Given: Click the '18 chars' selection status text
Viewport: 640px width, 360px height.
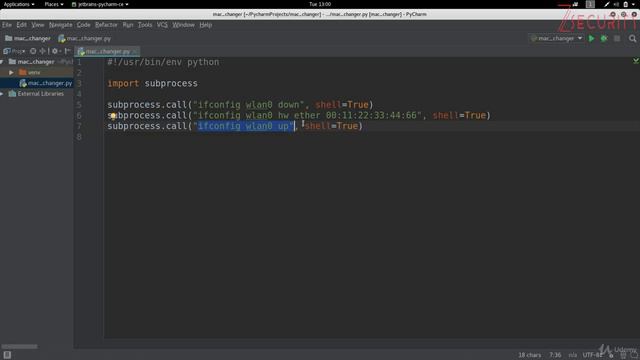Looking at the screenshot, I should point(529,355).
